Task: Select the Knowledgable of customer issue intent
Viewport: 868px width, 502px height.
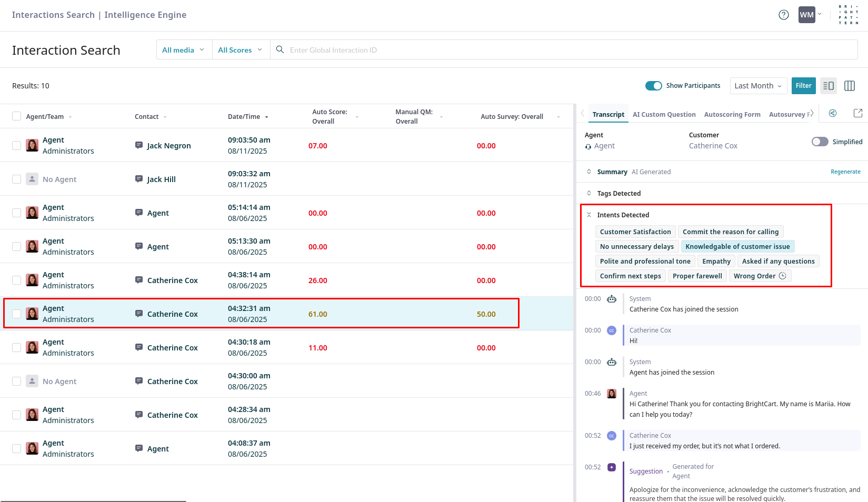Action: 737,246
